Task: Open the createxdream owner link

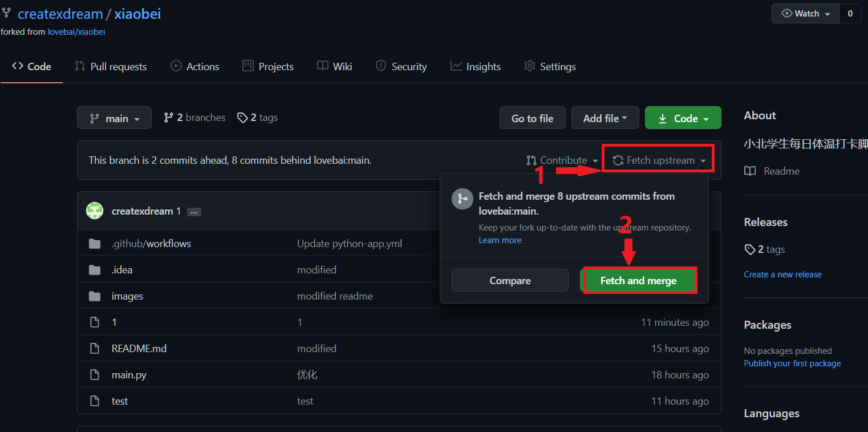Action: click(x=60, y=14)
